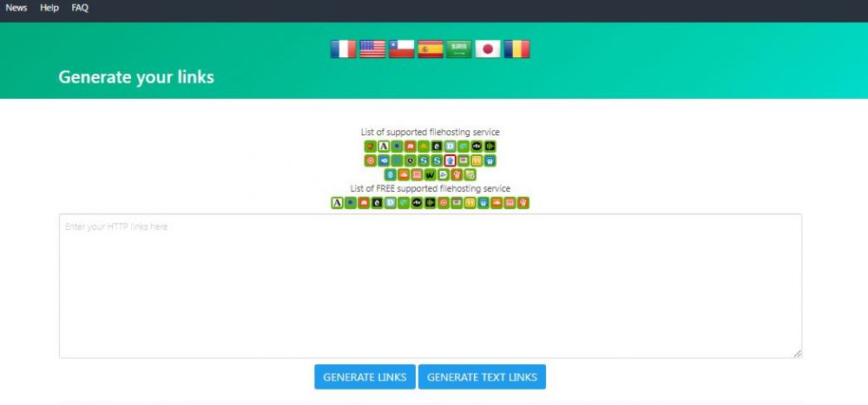Click the red tomato host icon
The width and height of the screenshot is (868, 405).
pyautogui.click(x=371, y=147)
